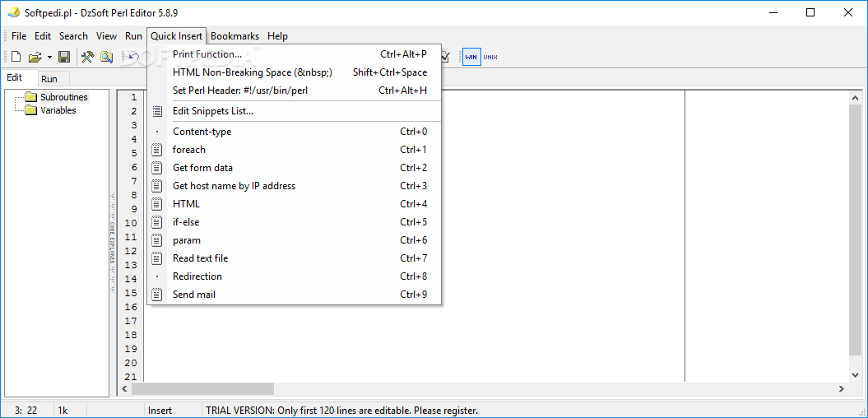This screenshot has height=418, width=868.
Task: Click the Edit Snippets List icon
Action: coord(158,111)
